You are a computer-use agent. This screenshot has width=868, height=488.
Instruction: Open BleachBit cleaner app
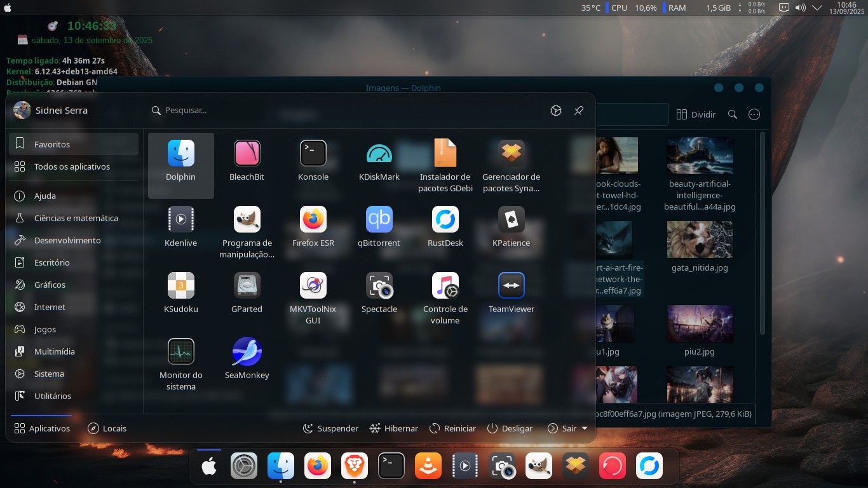[x=247, y=165]
